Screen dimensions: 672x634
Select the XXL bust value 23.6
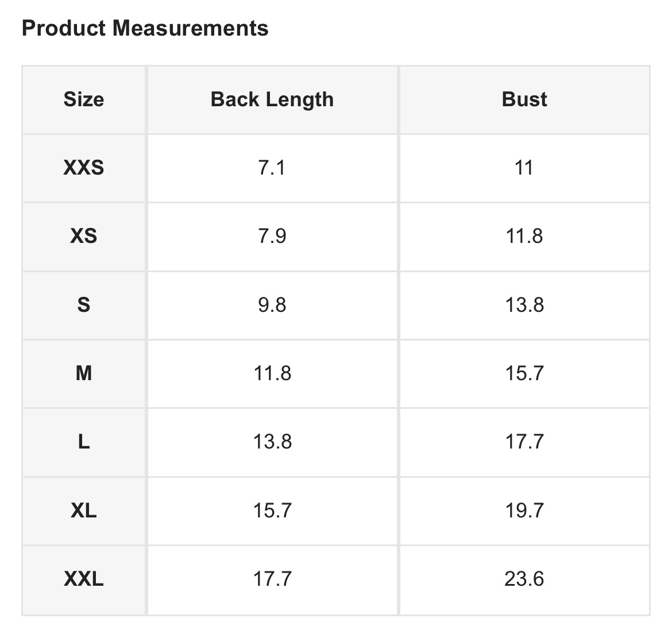(x=524, y=579)
